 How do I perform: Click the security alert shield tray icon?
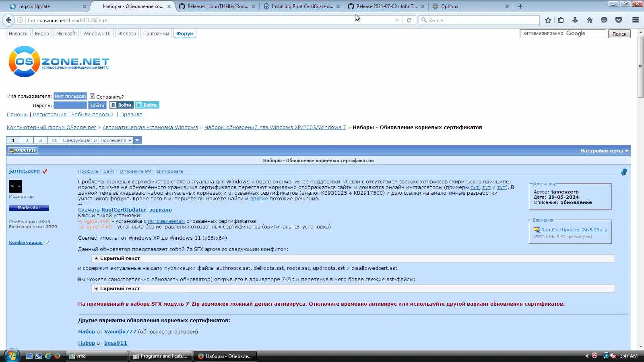point(594,356)
